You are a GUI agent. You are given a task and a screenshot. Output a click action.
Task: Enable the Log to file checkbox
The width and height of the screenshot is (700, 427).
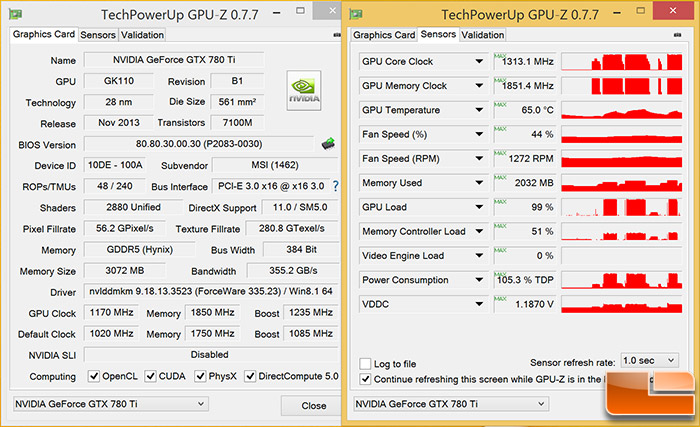365,363
